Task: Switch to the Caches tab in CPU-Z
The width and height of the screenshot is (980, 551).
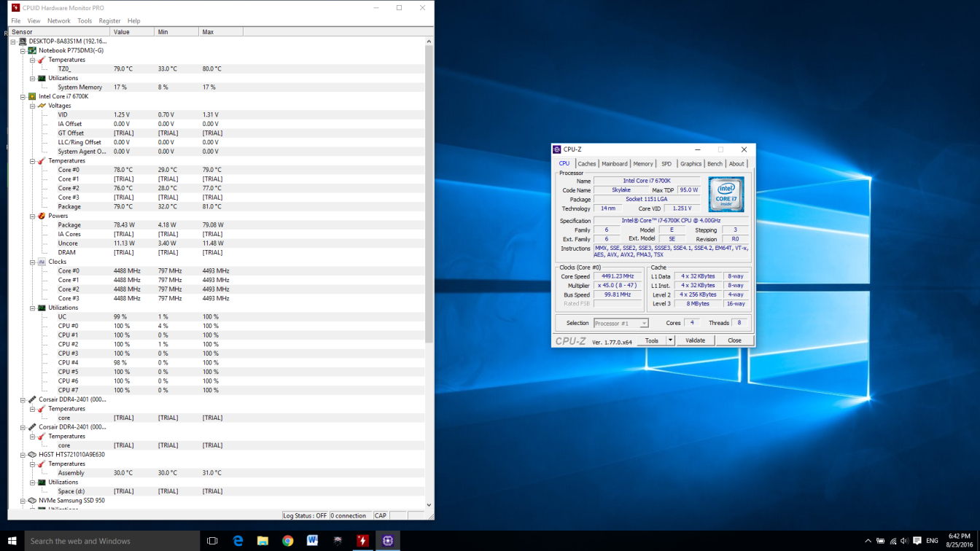Action: (587, 164)
